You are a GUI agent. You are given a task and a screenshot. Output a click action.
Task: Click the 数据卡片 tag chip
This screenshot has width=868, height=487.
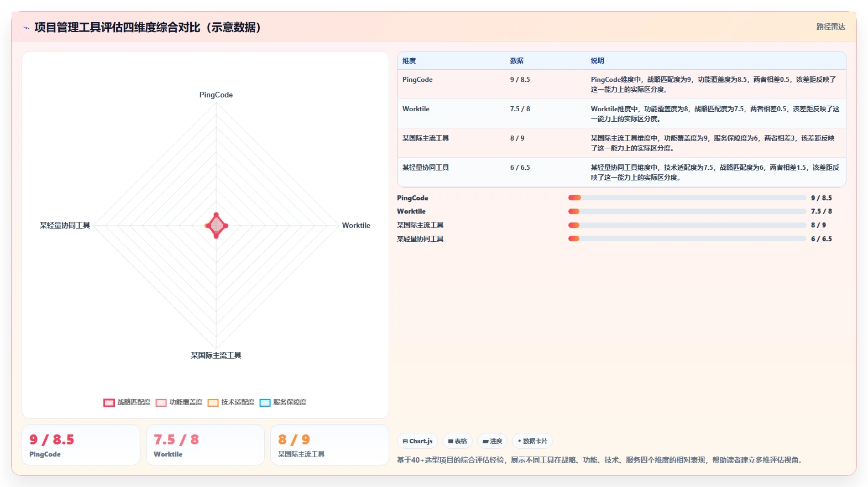pos(532,441)
